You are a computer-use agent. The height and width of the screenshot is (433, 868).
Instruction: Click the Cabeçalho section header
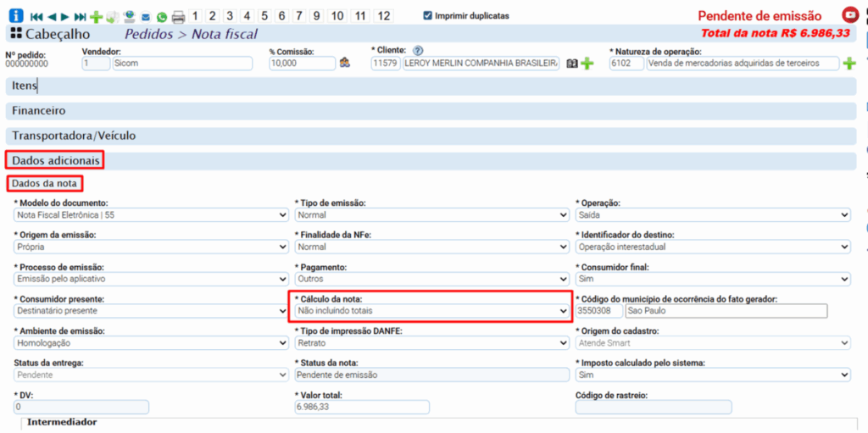[431, 34]
